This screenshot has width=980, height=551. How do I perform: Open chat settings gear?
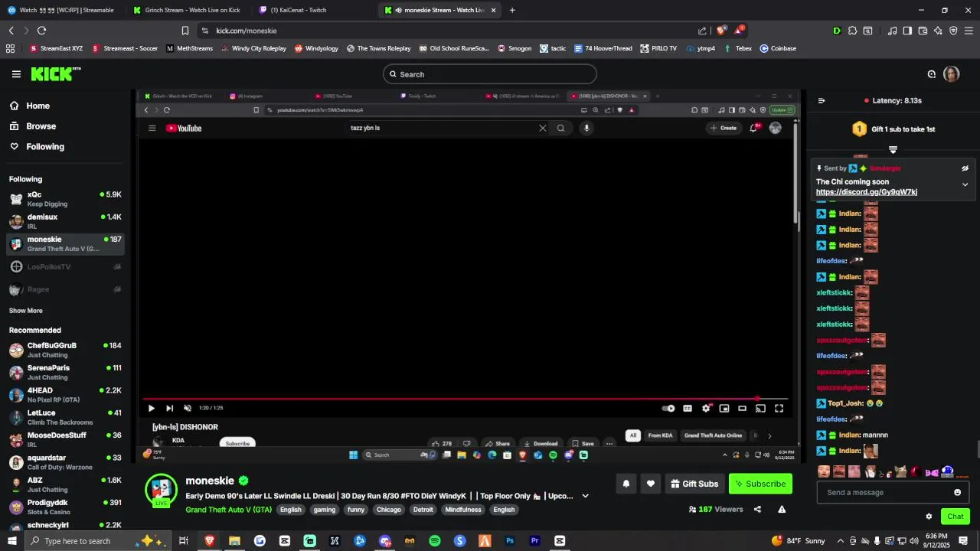pyautogui.click(x=929, y=517)
